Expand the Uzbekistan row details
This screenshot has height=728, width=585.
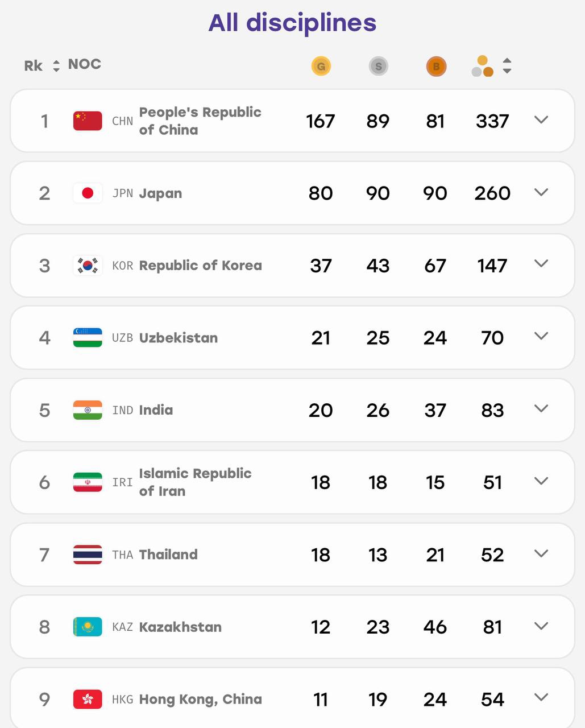[x=541, y=336]
